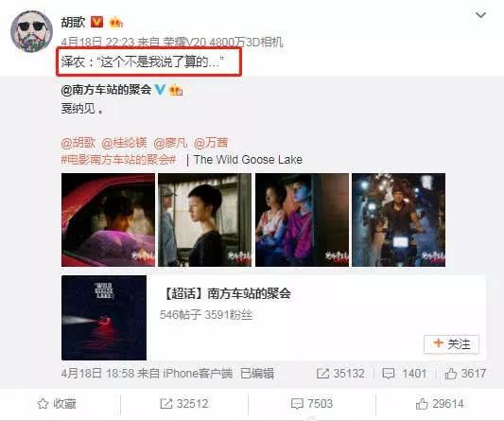Open @南方车站的聚会 account link
Viewport: 504px width, 421px height.
pos(106,90)
